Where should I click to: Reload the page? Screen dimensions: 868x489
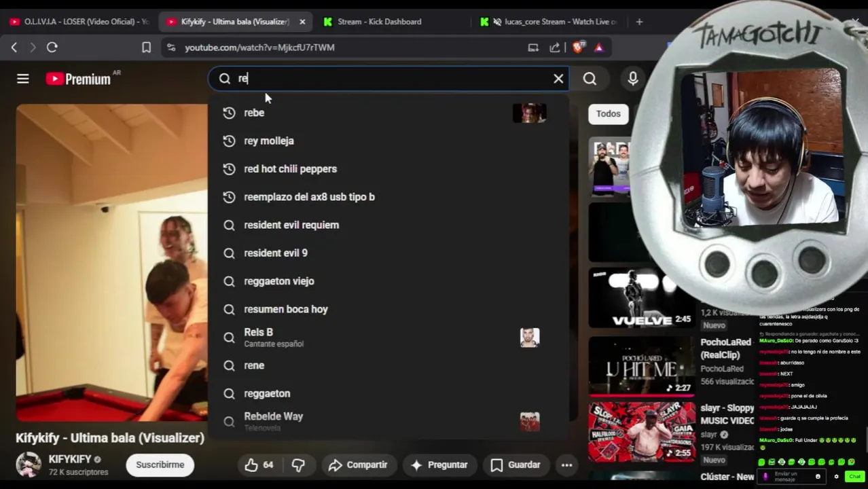pos(52,47)
